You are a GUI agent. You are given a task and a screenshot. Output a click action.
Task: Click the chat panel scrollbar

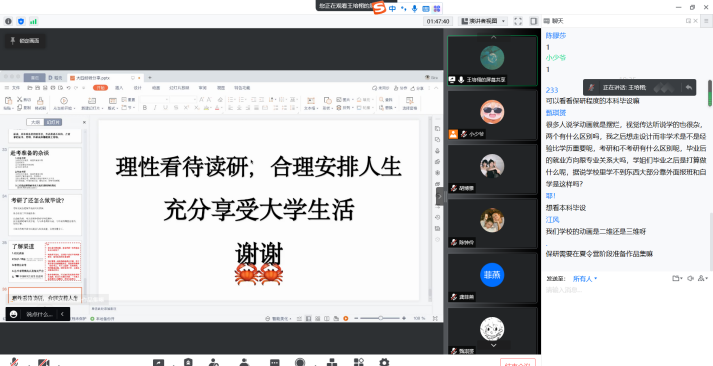coord(710,93)
